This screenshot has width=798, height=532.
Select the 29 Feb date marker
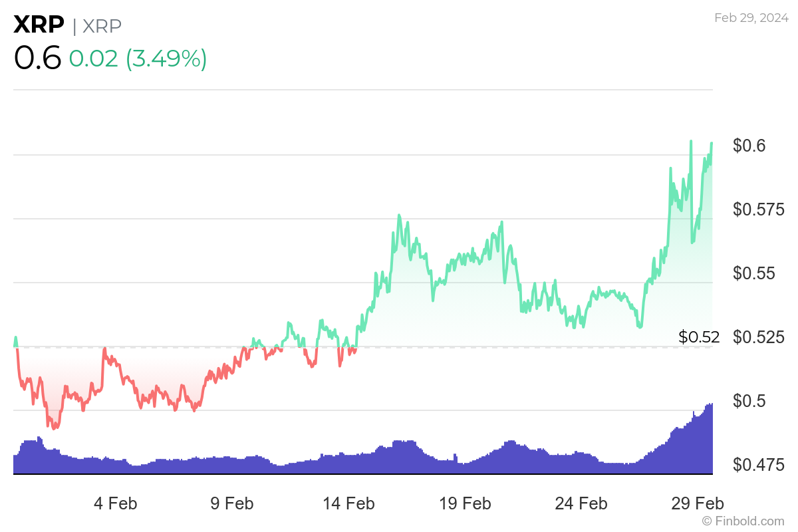[698, 503]
